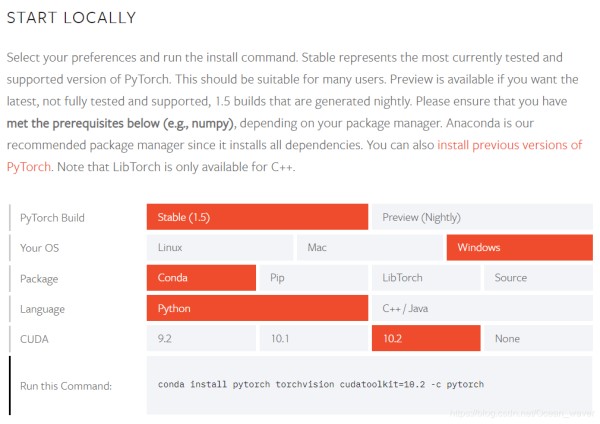
Task: Switch package to Pip
Action: coord(314,277)
